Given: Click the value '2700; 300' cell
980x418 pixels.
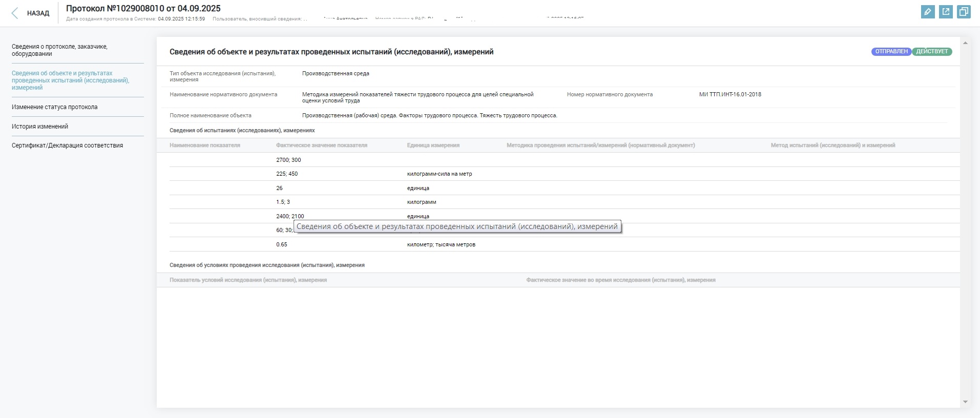Looking at the screenshot, I should [288, 160].
